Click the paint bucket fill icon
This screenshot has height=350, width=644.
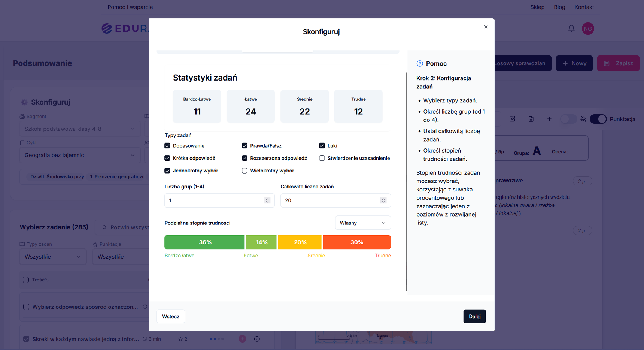[x=583, y=119]
